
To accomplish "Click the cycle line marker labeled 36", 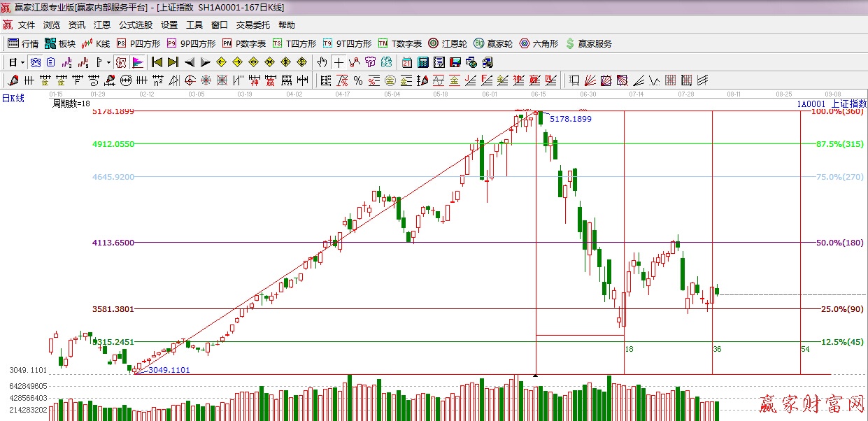I will click(717, 348).
